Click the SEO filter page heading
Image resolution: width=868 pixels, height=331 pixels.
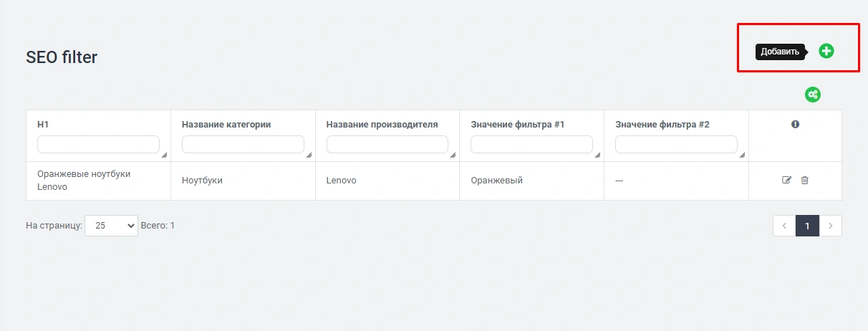(62, 57)
